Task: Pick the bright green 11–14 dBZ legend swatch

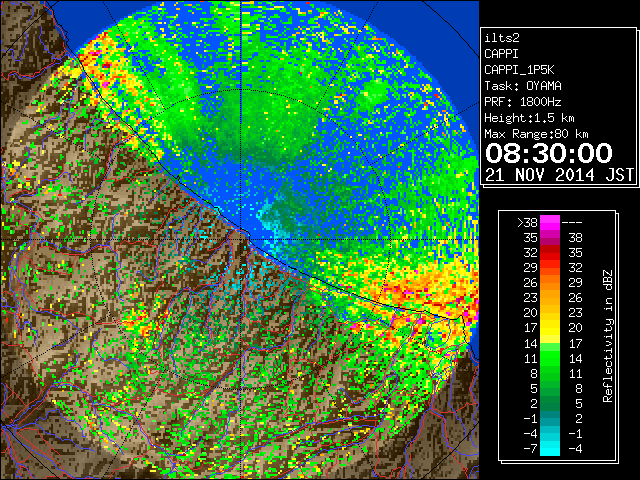Action: coord(550,358)
